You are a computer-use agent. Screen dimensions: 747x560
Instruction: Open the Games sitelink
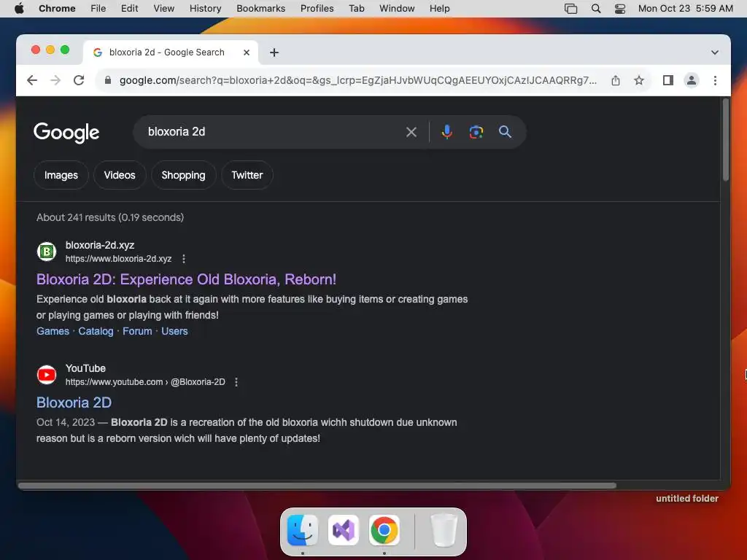pyautogui.click(x=53, y=331)
